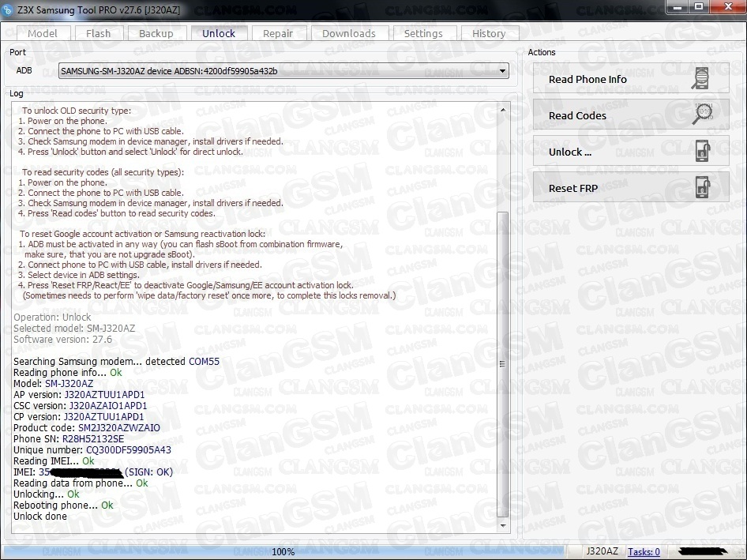Click the Reset FRP button label
The height and width of the screenshot is (560, 747).
click(573, 188)
